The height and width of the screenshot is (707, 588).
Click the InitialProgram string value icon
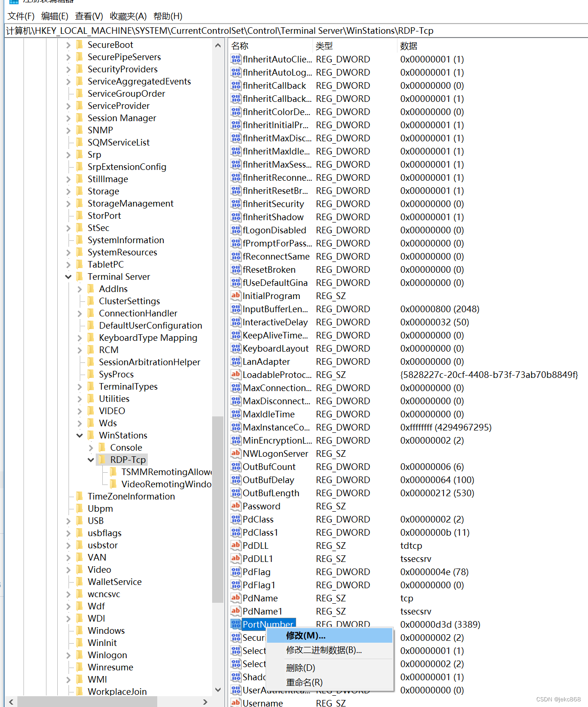(x=236, y=296)
